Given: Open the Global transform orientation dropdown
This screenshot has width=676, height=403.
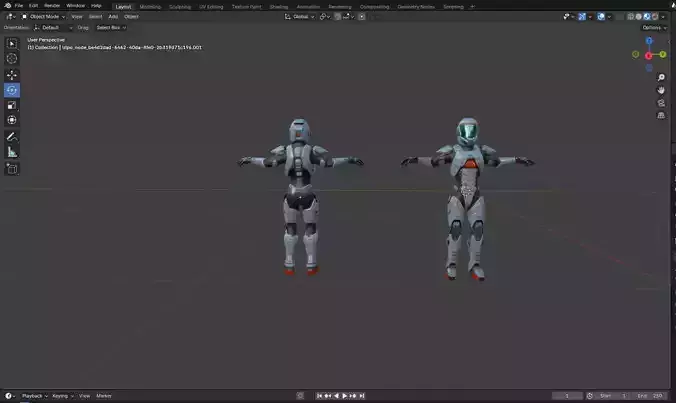Looking at the screenshot, I should point(300,17).
